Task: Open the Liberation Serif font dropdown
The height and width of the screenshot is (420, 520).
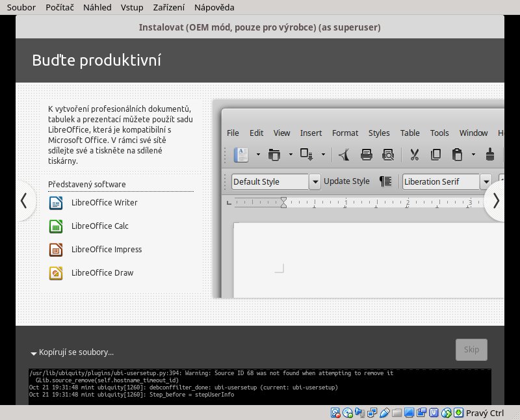Action: tap(486, 182)
